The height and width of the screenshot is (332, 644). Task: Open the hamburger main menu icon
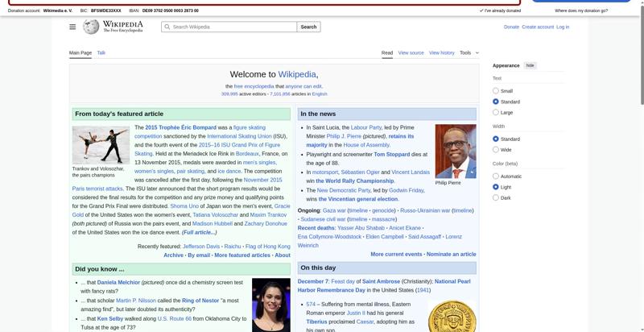pos(72,27)
